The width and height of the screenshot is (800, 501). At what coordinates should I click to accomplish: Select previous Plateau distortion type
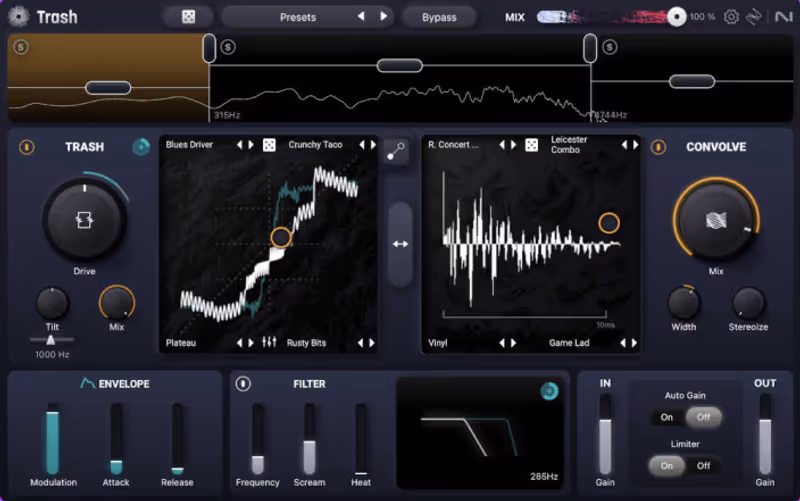point(239,343)
